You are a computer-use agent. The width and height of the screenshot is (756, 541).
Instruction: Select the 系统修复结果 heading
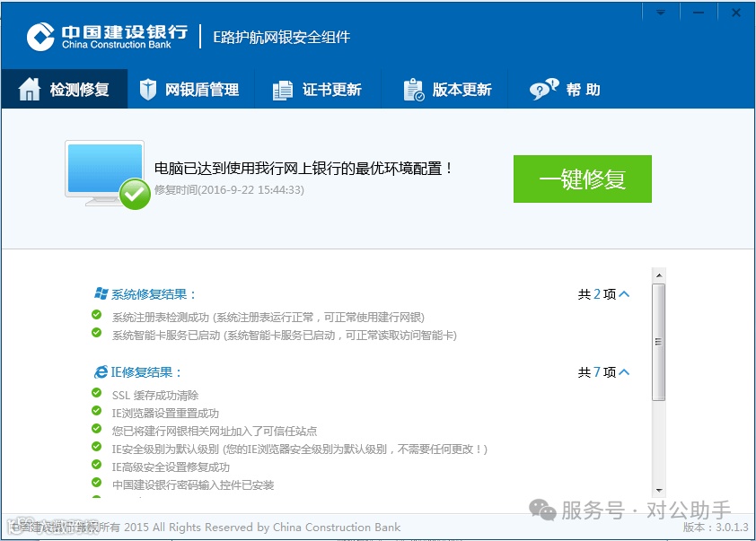pos(154,294)
